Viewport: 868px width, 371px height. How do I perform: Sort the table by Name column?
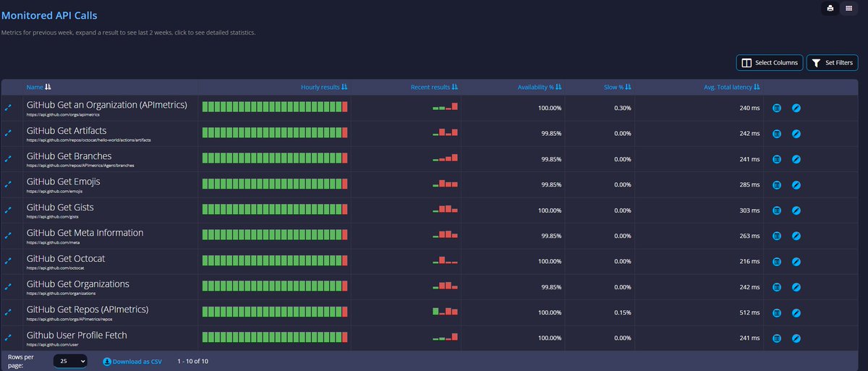coord(38,87)
